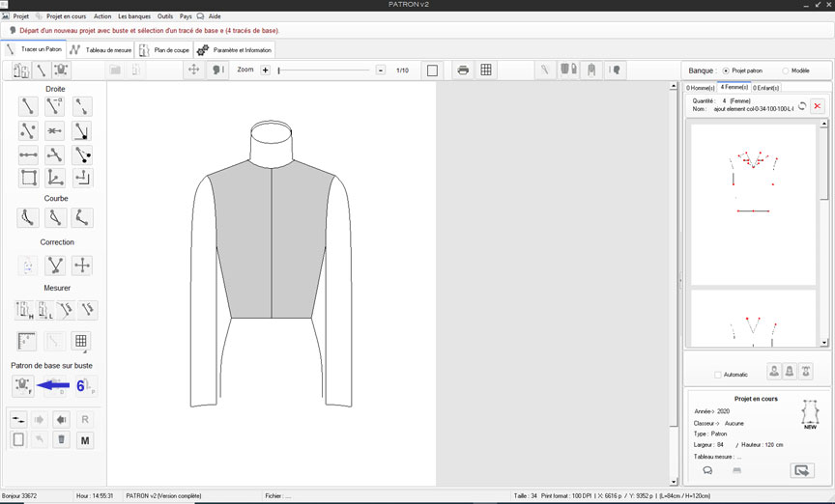The image size is (835, 504).
Task: Click the zoom slider track
Action: pyautogui.click(x=324, y=70)
